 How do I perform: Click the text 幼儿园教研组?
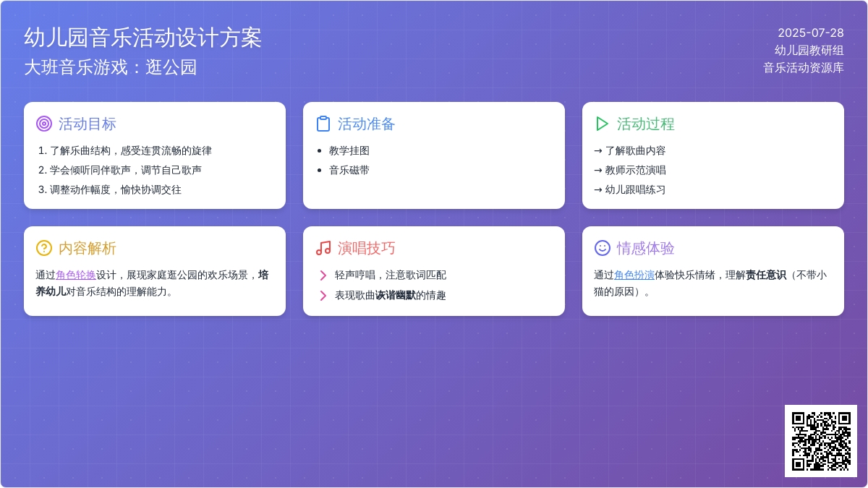tap(809, 51)
